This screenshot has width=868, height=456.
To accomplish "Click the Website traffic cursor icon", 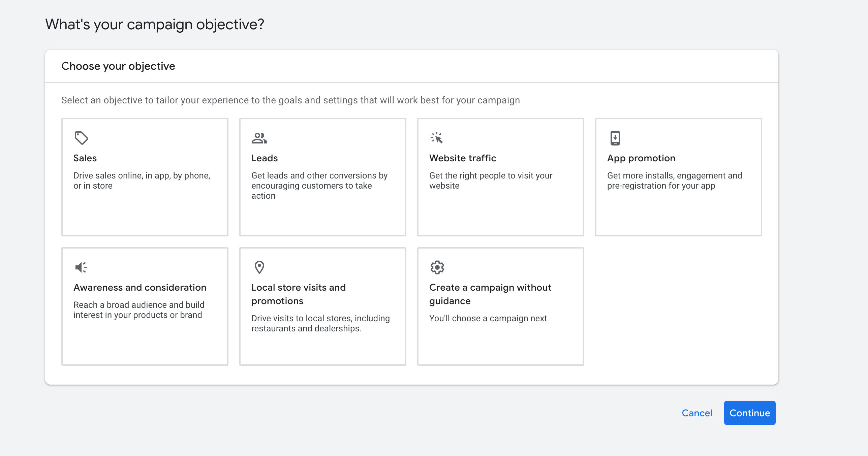I will pos(437,138).
